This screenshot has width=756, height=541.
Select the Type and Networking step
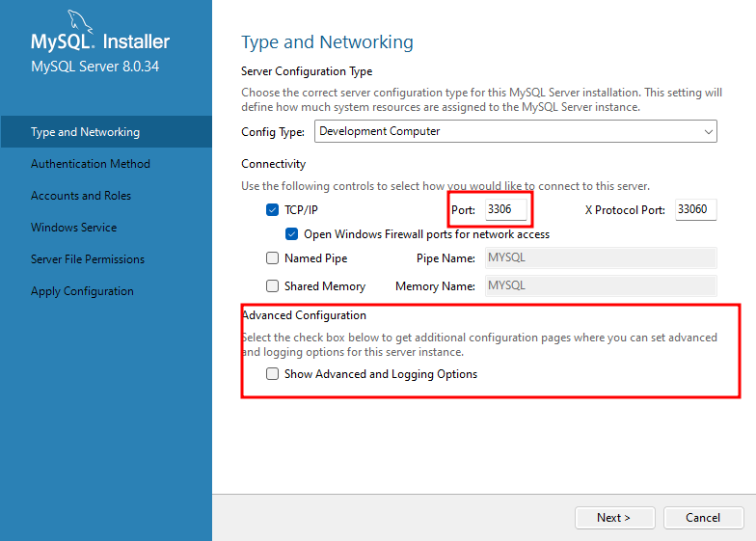[106, 131]
